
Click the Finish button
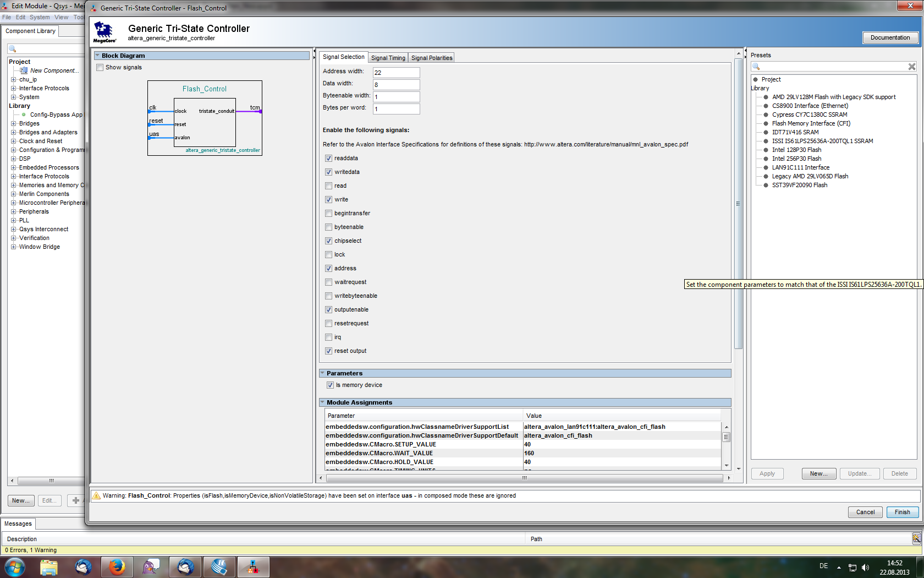point(902,512)
